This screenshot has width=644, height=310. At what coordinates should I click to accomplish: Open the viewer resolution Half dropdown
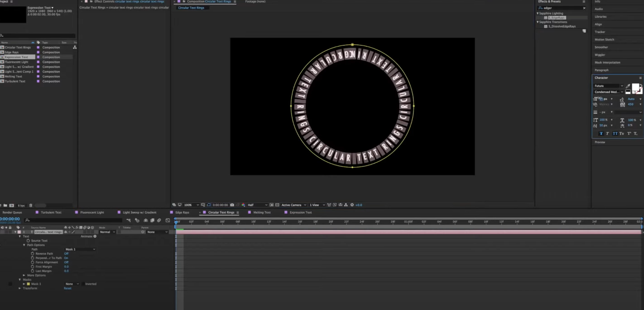[257, 205]
